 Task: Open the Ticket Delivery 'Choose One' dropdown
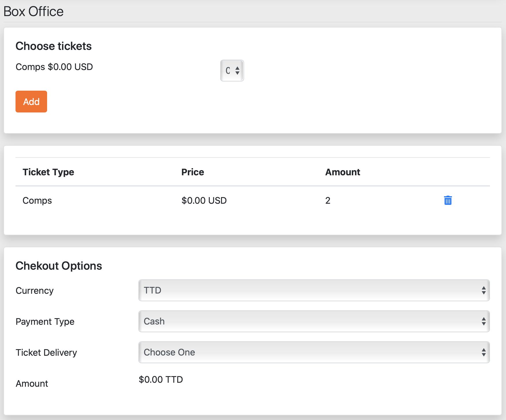coord(314,352)
